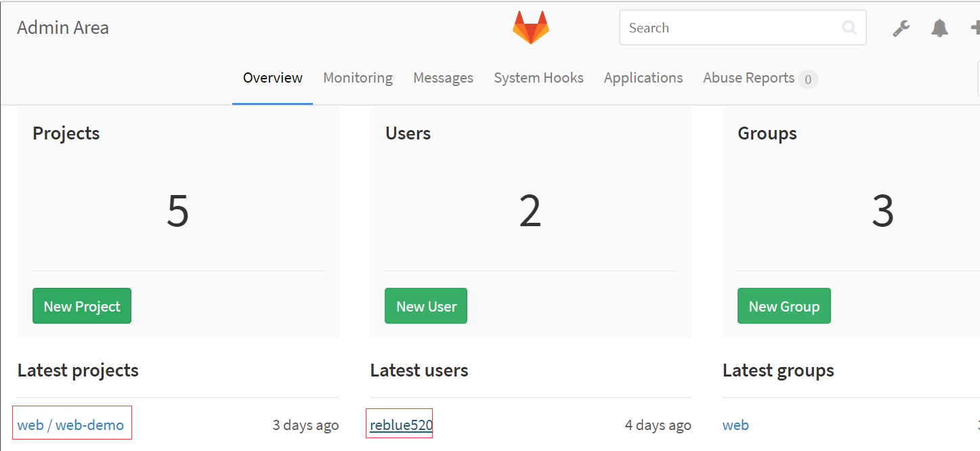Click the GitLab logo

pos(531,27)
